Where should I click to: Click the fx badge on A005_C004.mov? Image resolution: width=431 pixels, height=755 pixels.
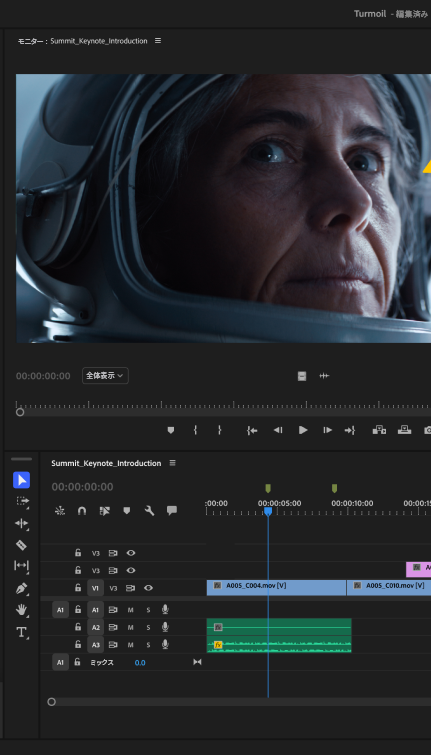point(217,586)
